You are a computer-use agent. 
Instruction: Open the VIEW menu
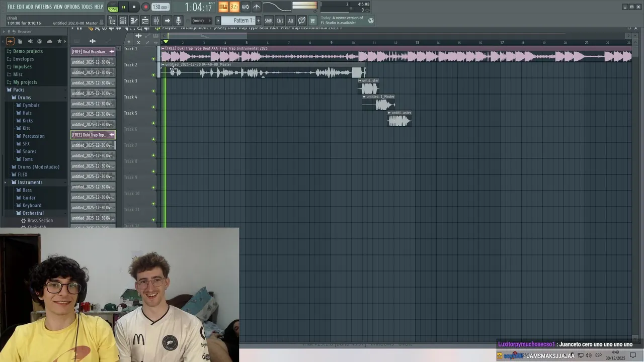[58, 7]
